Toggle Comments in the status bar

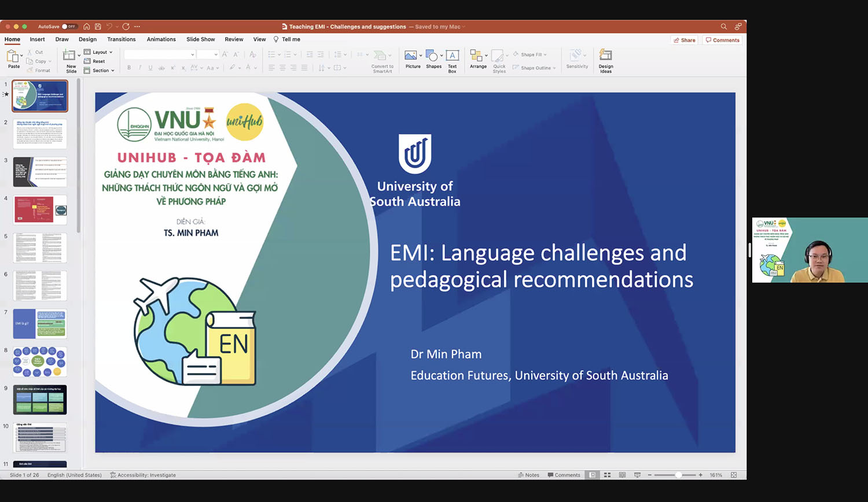tap(564, 475)
